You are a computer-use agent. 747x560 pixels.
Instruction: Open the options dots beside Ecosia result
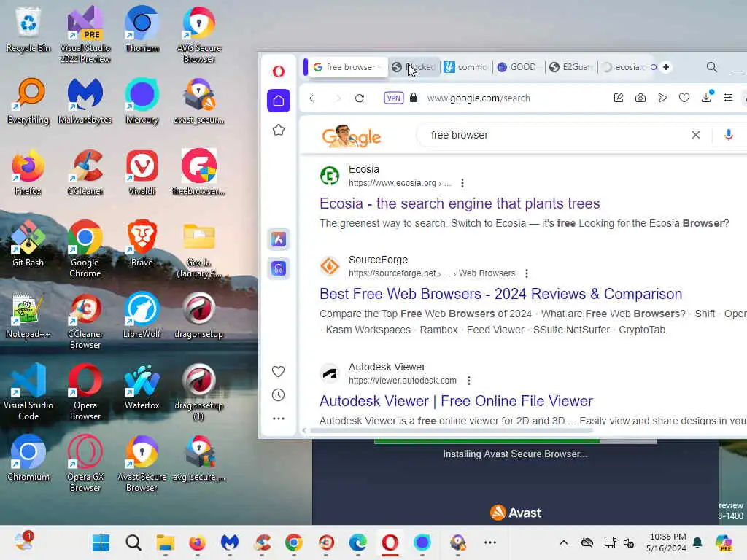[462, 183]
